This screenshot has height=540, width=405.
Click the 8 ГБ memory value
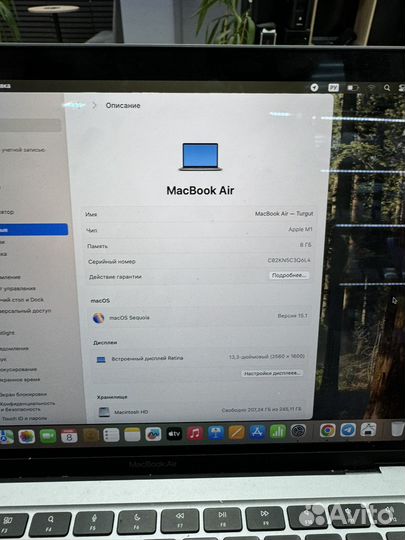305,245
